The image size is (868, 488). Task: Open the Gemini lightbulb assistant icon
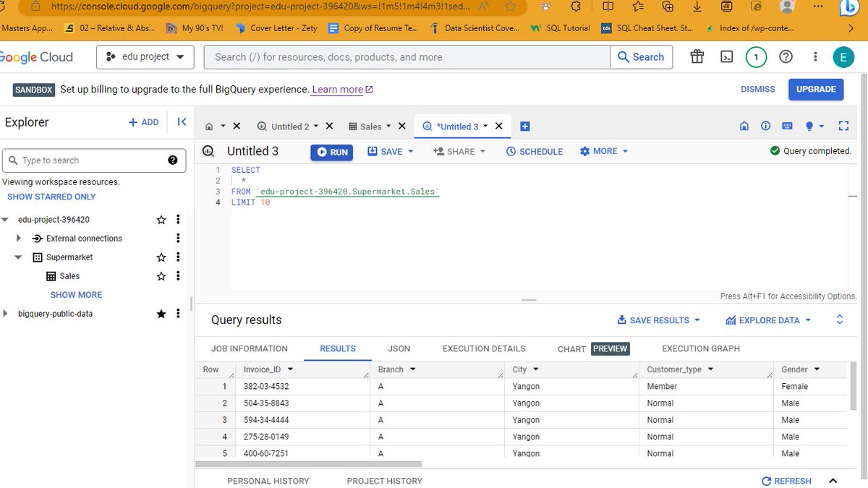[x=807, y=126]
